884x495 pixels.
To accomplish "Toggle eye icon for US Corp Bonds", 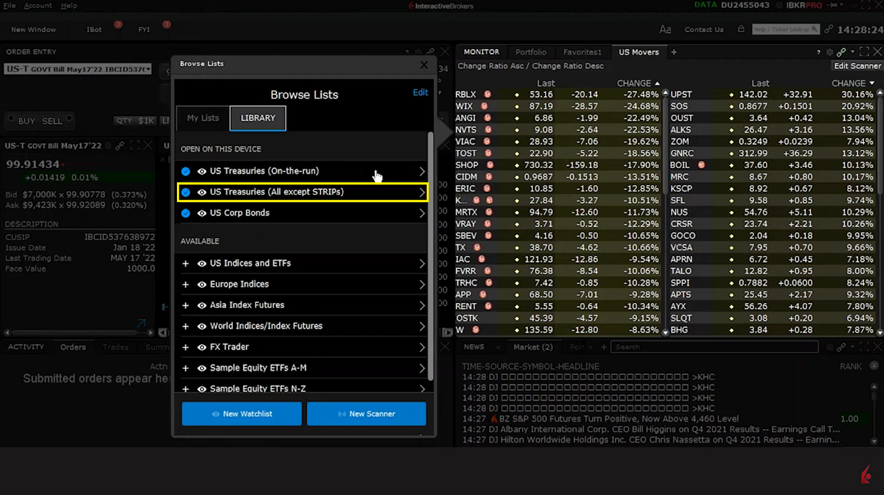I will click(x=202, y=213).
